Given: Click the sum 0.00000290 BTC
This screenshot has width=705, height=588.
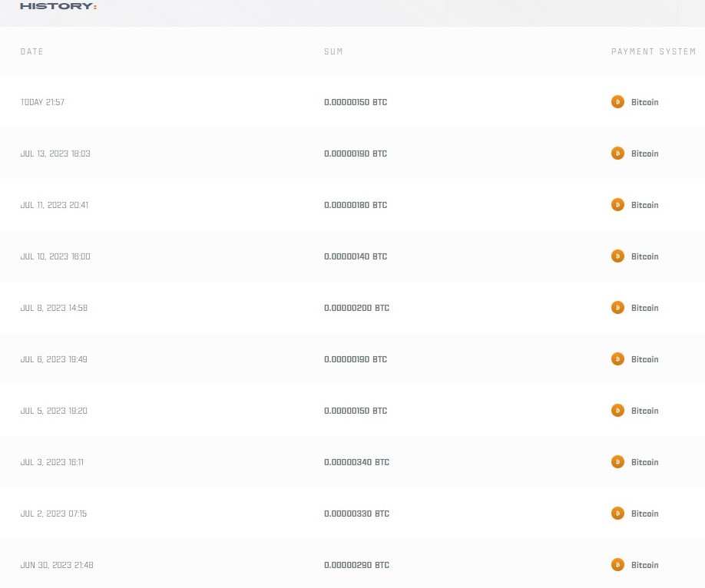Looking at the screenshot, I should tap(357, 565).
